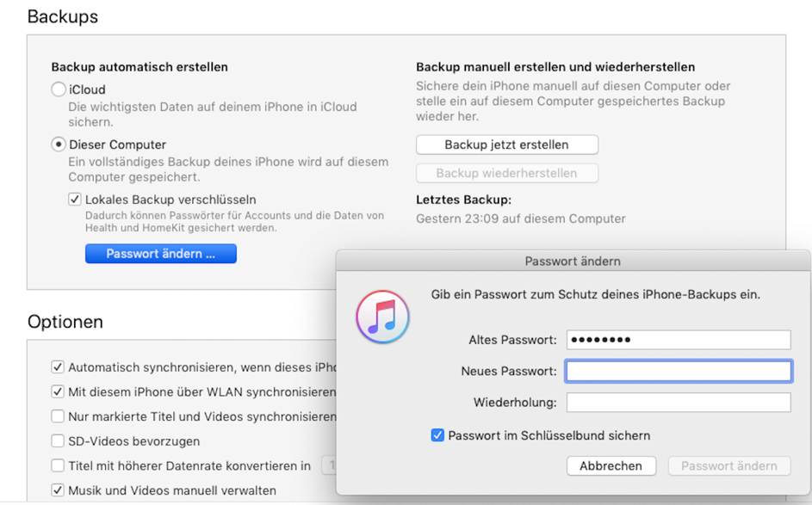This screenshot has height=505, width=812.
Task: Click the blue Passwort ändern button
Action: pyautogui.click(x=160, y=254)
